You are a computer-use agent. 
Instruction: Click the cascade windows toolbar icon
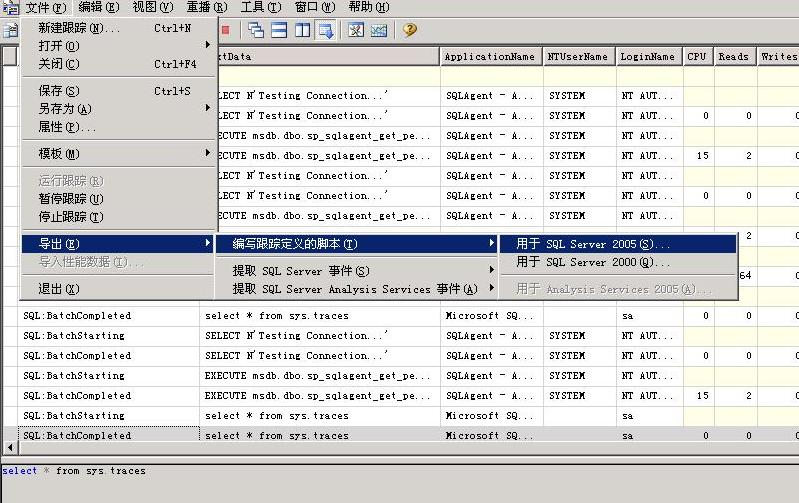pos(256,30)
